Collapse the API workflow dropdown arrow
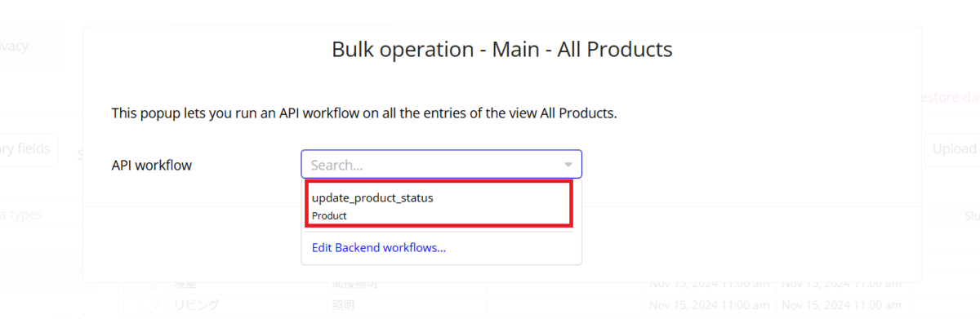The width and height of the screenshot is (980, 319). [568, 165]
